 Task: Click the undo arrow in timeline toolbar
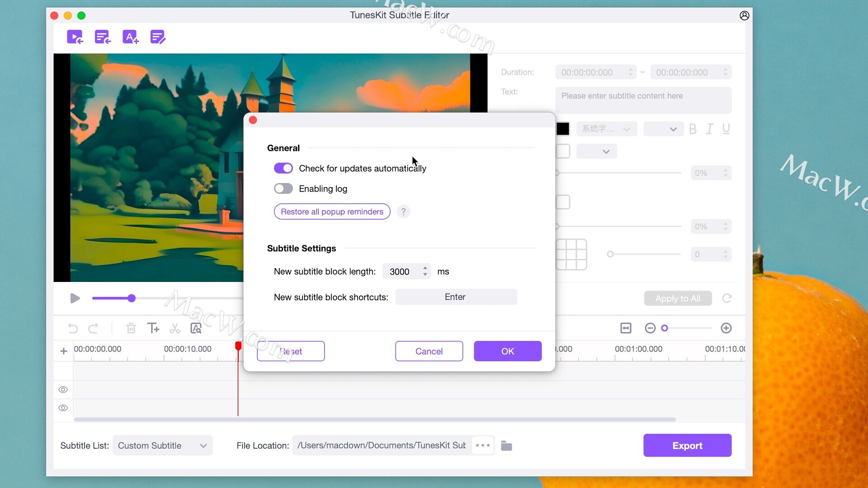point(73,328)
